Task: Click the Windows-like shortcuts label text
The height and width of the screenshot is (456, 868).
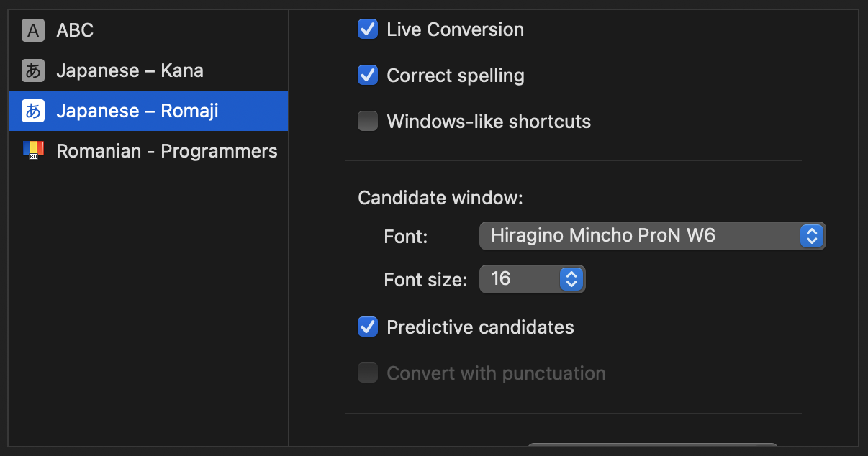Action: click(x=489, y=122)
